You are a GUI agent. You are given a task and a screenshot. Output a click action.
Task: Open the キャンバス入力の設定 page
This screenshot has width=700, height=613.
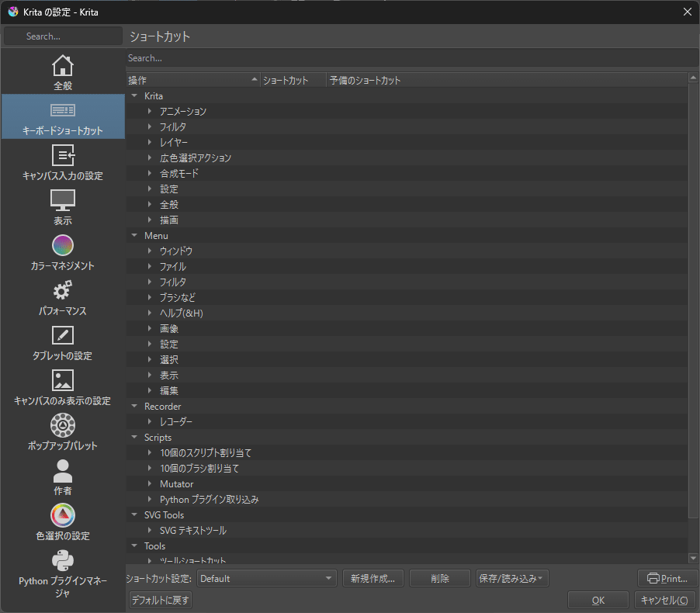(62, 161)
